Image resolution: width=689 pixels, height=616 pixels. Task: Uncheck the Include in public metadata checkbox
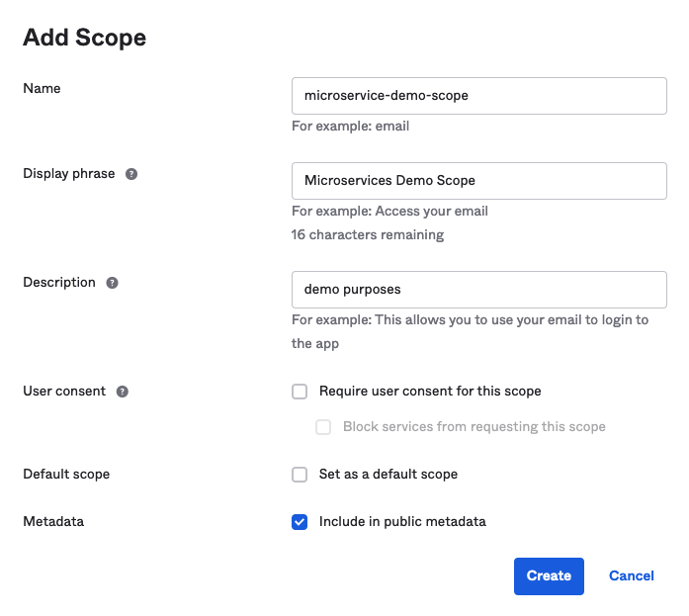point(300,522)
